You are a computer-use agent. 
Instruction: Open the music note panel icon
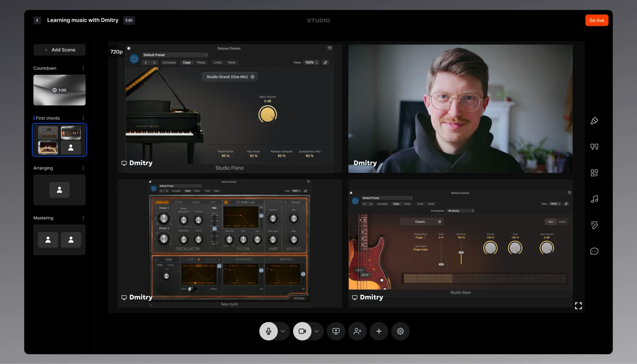tap(594, 199)
